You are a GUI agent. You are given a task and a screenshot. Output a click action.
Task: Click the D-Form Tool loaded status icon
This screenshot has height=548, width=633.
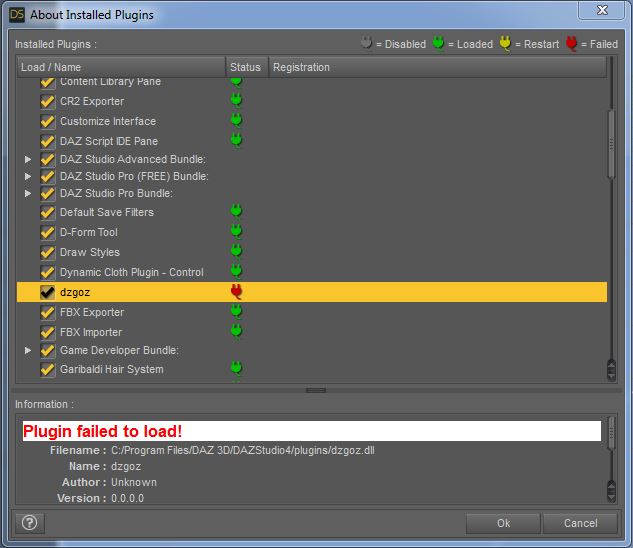pos(236,231)
